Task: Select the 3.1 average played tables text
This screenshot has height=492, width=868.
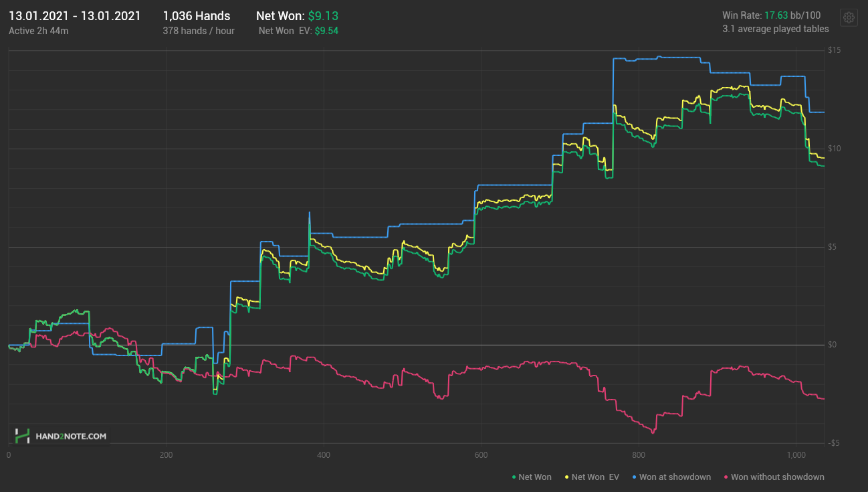Action: tap(776, 29)
